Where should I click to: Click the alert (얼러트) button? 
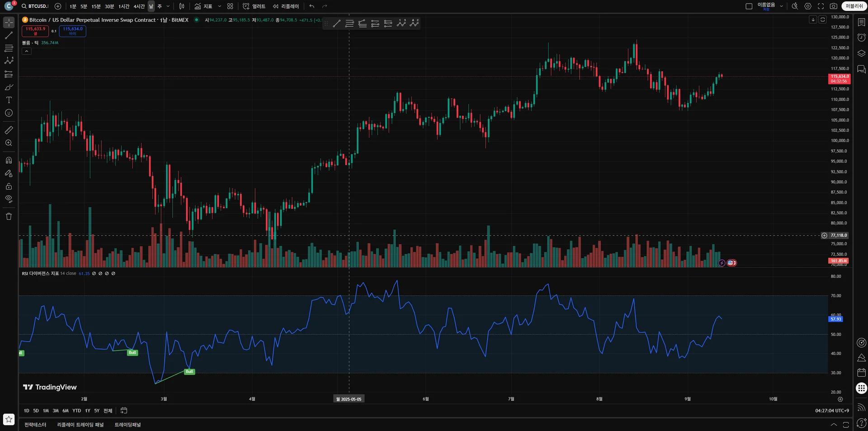pyautogui.click(x=254, y=6)
